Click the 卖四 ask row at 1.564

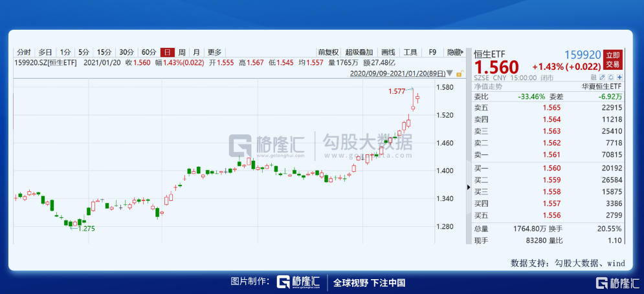548,120
